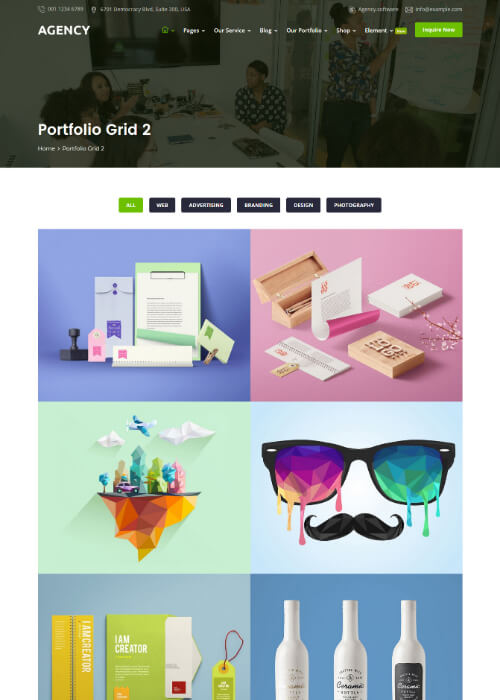Open the sunglasses and mustache thumbnail
Image resolution: width=500 pixels, height=700 pixels.
(356, 488)
